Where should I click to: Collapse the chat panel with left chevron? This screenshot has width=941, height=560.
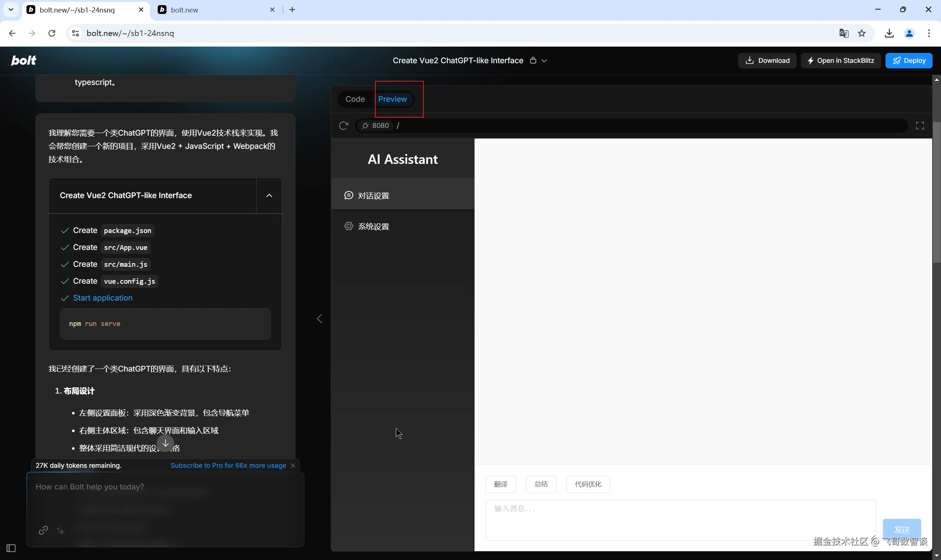319,319
